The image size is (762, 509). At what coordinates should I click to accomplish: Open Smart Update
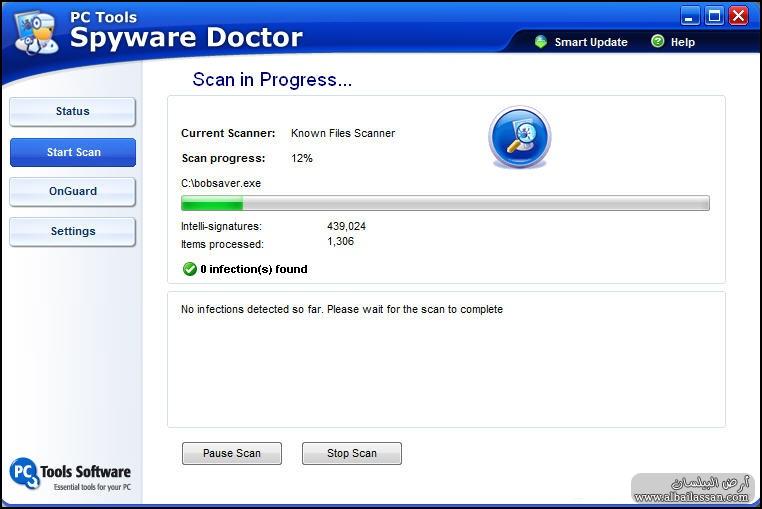point(591,42)
